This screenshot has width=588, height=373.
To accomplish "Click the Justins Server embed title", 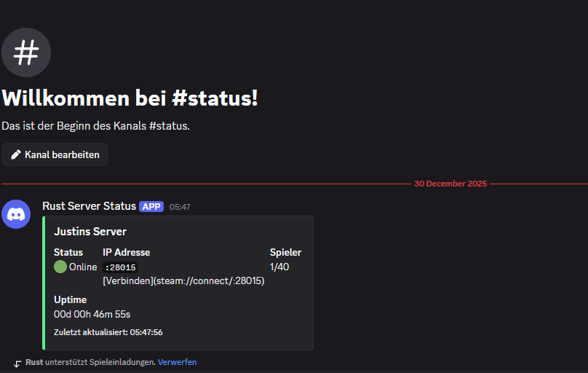I will (90, 232).
